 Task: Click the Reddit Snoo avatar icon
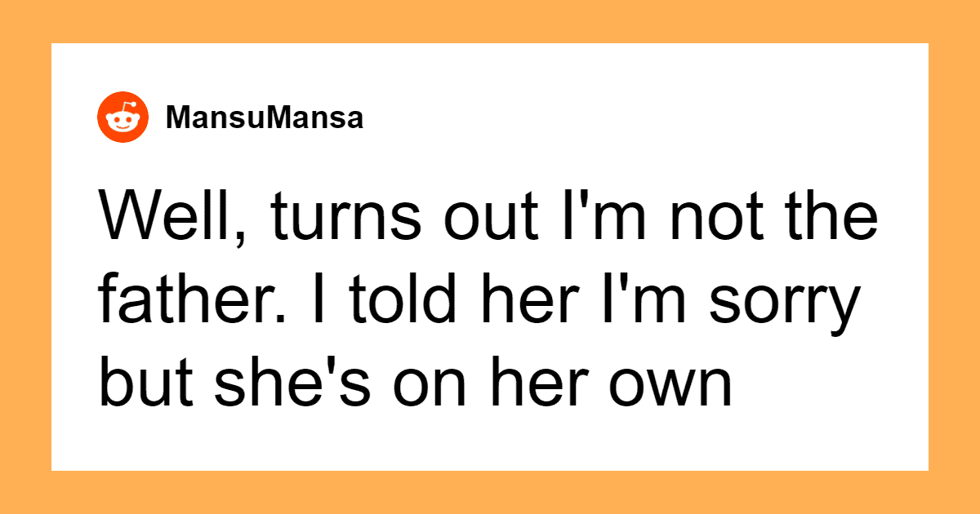tap(122, 117)
